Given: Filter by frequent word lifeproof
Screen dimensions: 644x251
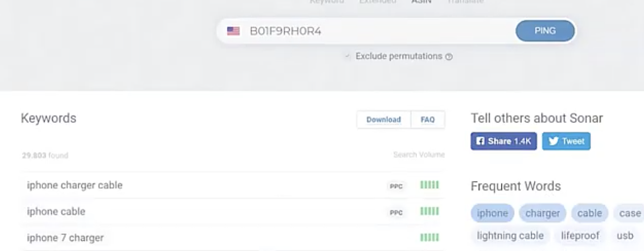Looking at the screenshot, I should pyautogui.click(x=580, y=236).
